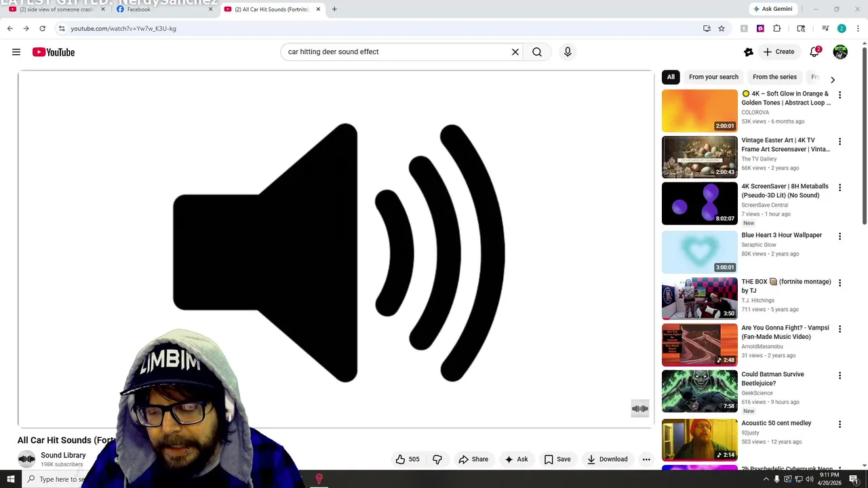This screenshot has width=868, height=488.
Task: Open options for 4K ScreenSaver Metaballs video
Action: [840, 187]
